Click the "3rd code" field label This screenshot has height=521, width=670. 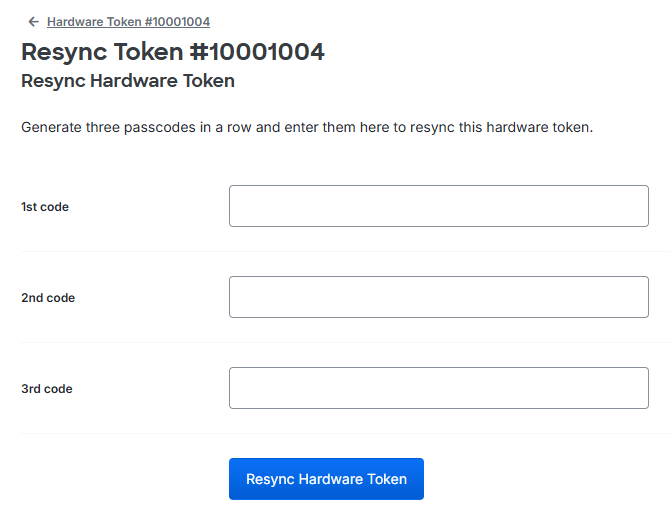click(47, 389)
